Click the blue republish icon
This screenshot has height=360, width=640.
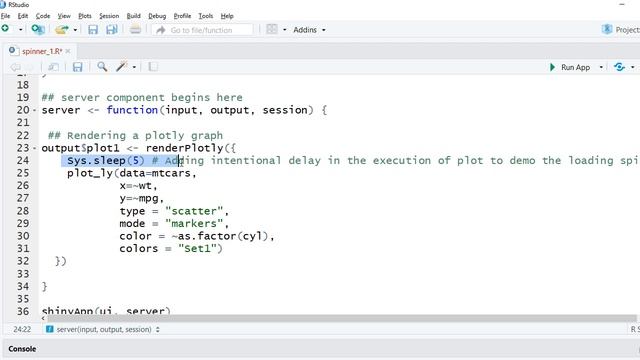click(x=619, y=67)
